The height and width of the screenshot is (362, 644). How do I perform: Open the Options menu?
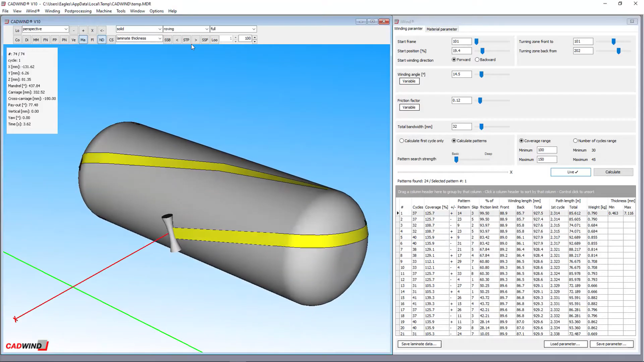tap(156, 11)
